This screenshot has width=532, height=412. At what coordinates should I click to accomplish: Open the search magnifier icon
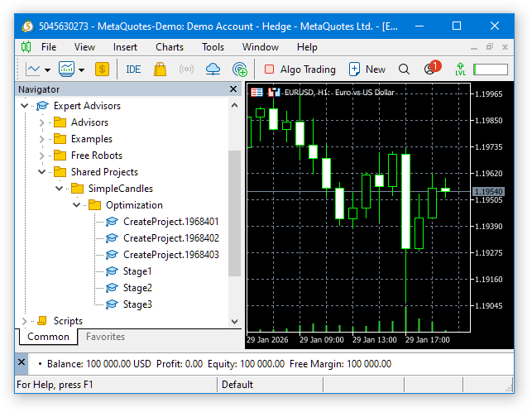coord(404,69)
